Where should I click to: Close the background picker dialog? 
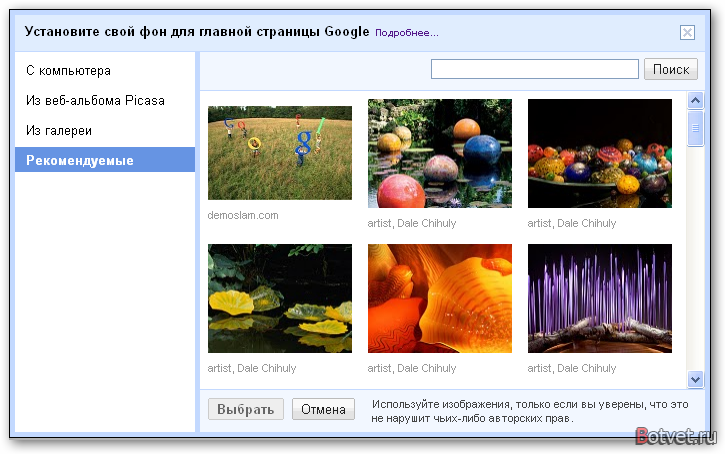687,32
